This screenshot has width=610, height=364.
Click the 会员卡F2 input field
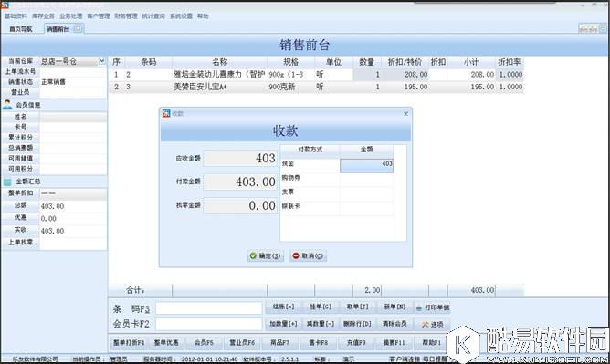click(208, 324)
